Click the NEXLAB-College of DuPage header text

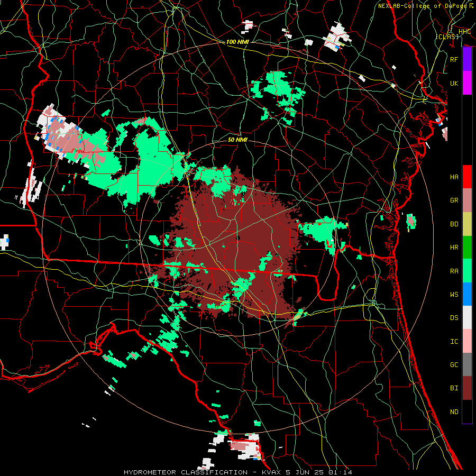[422, 6]
